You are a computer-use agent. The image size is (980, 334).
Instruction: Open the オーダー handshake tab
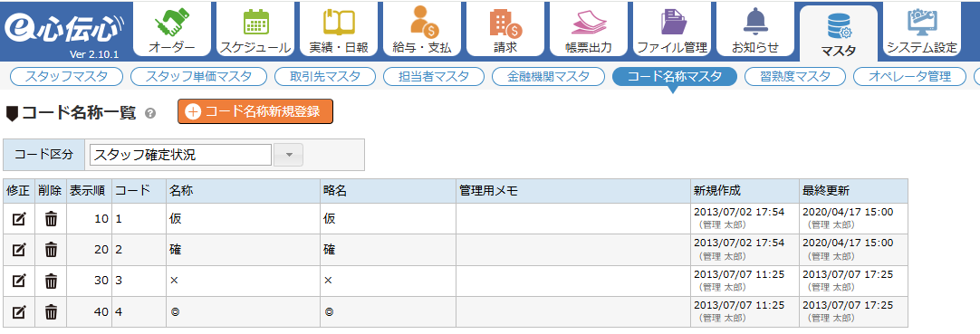click(x=172, y=29)
